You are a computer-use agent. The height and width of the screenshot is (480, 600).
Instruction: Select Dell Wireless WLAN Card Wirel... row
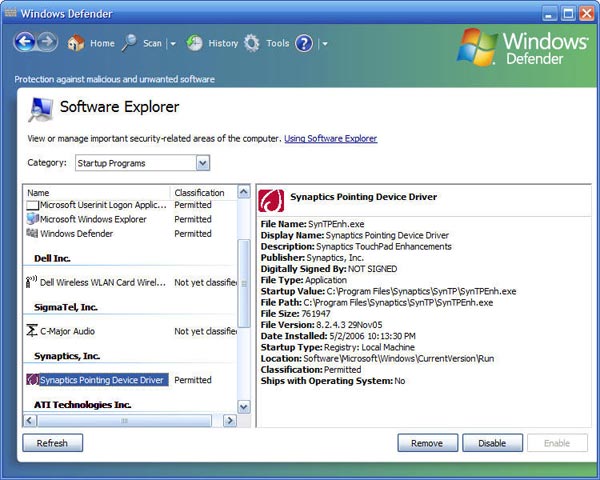coord(130,282)
